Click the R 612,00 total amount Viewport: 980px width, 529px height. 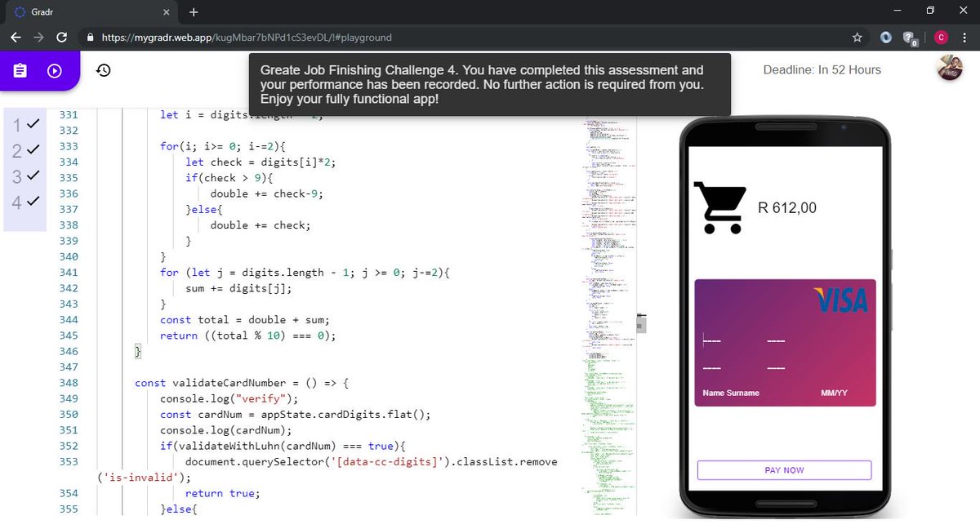click(787, 207)
